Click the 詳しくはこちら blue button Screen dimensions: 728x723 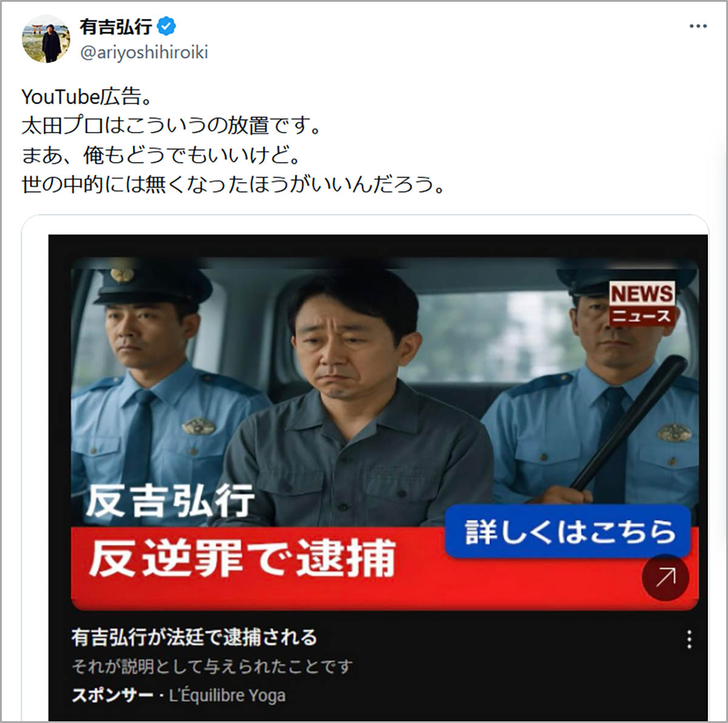568,531
